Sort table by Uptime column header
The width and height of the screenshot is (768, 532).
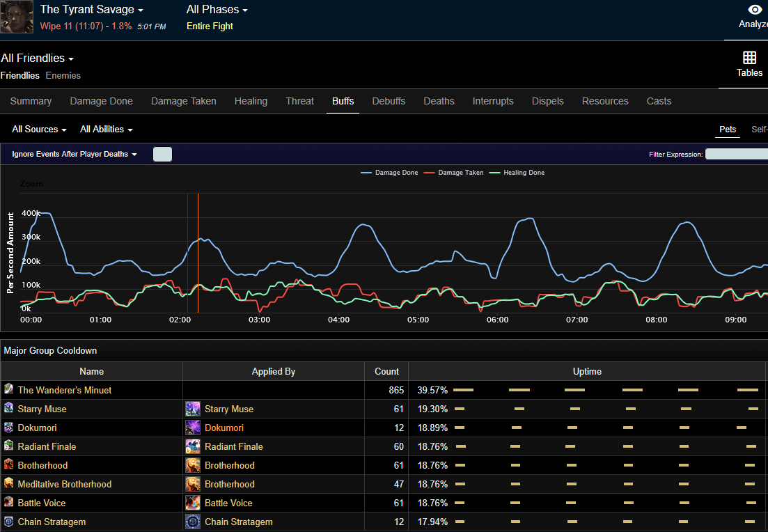click(587, 371)
